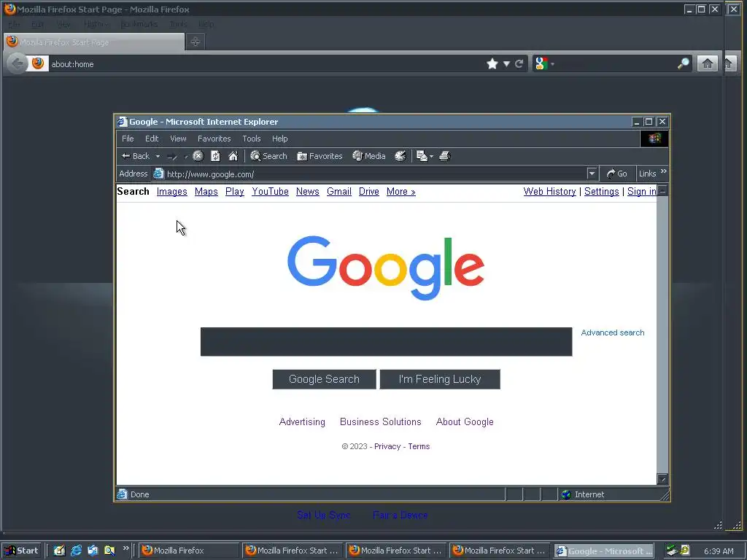Print the page using the printer icon
Viewport: 747px width, 560px height.
tap(445, 156)
